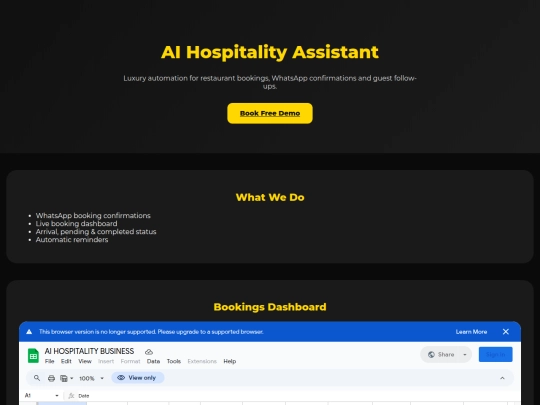
Task: Click the warning triangle icon in banner
Action: click(29, 332)
